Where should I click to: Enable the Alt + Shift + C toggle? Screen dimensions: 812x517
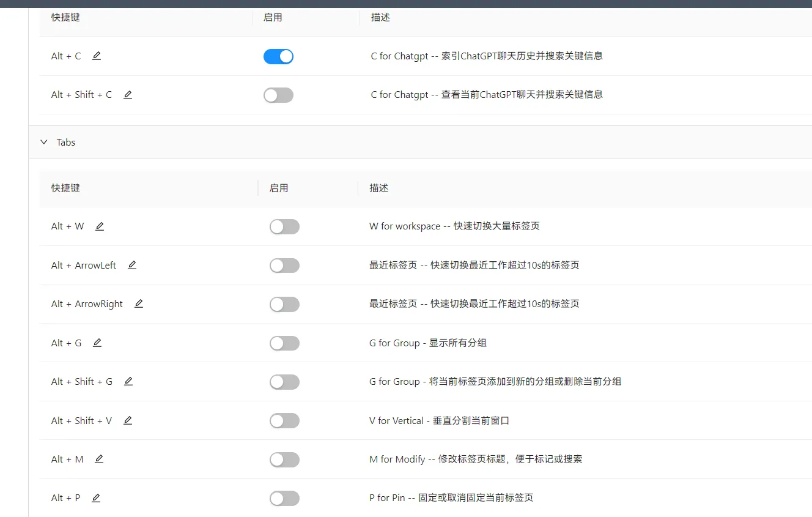[x=278, y=95]
